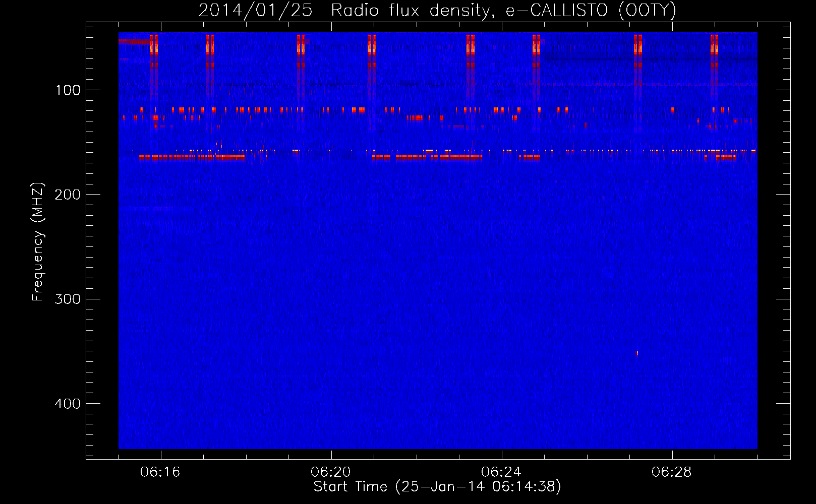This screenshot has width=816, height=504.
Task: Click the plot title '2014/01/25 Radio flux density, e-CALLISTO (OOTY)'
Action: click(x=437, y=10)
